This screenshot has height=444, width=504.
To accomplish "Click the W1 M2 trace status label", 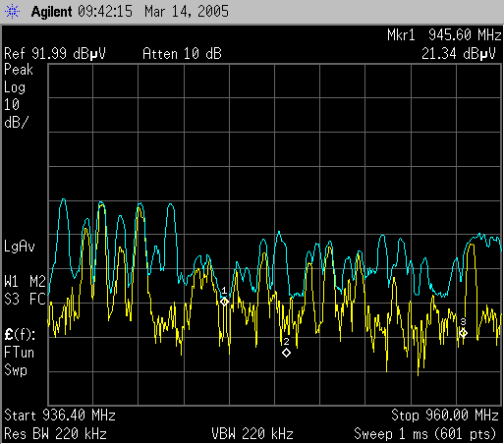I will coord(25,282).
